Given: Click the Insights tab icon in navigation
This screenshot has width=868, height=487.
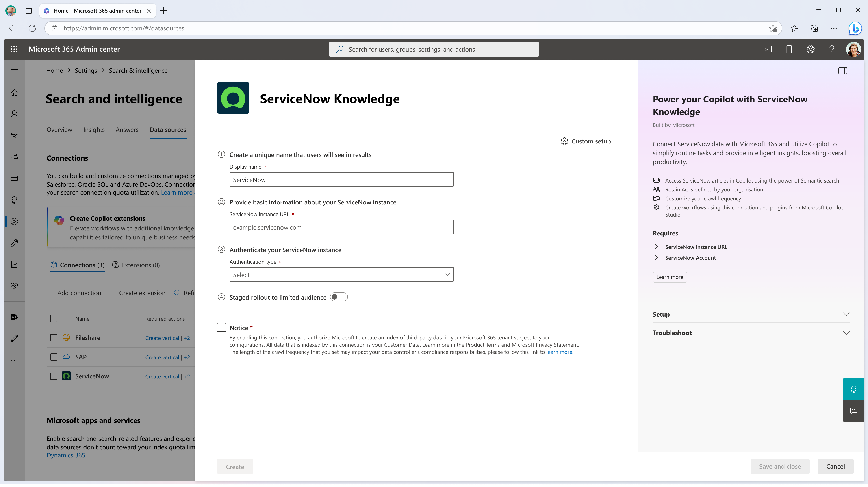Looking at the screenshot, I should click(x=94, y=129).
